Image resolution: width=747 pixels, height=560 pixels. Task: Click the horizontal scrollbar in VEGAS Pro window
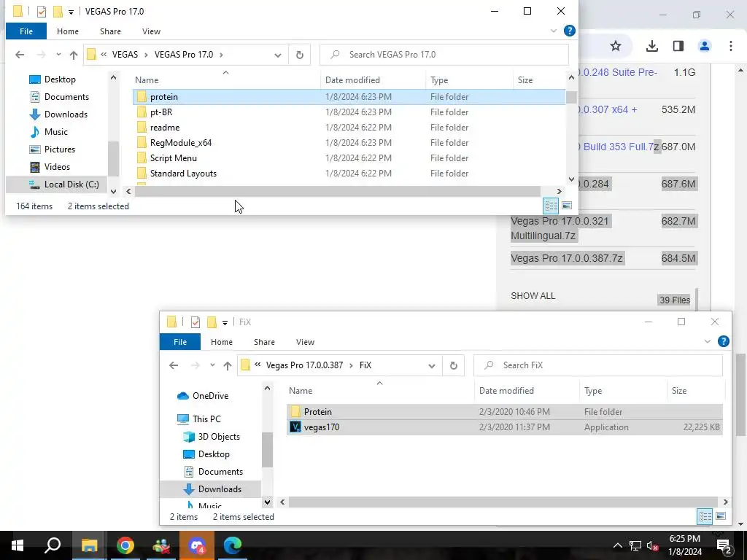click(337, 192)
